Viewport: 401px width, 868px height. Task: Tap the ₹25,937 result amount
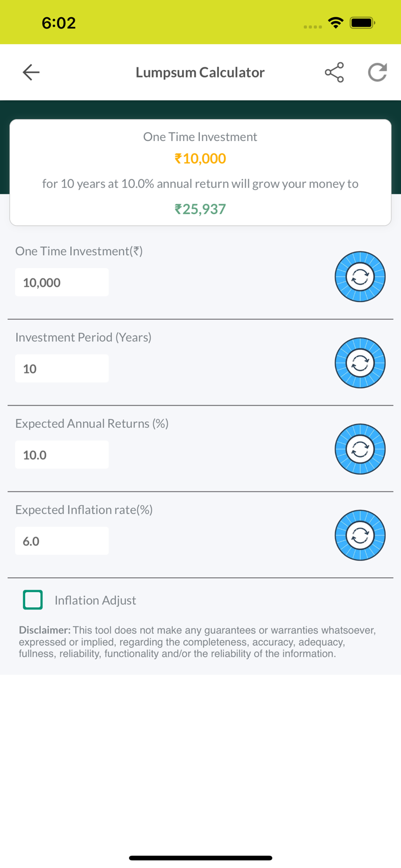(x=200, y=209)
